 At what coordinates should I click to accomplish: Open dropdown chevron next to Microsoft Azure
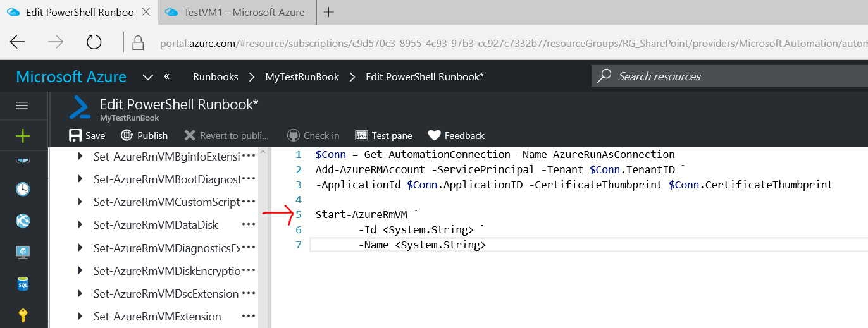pos(148,77)
